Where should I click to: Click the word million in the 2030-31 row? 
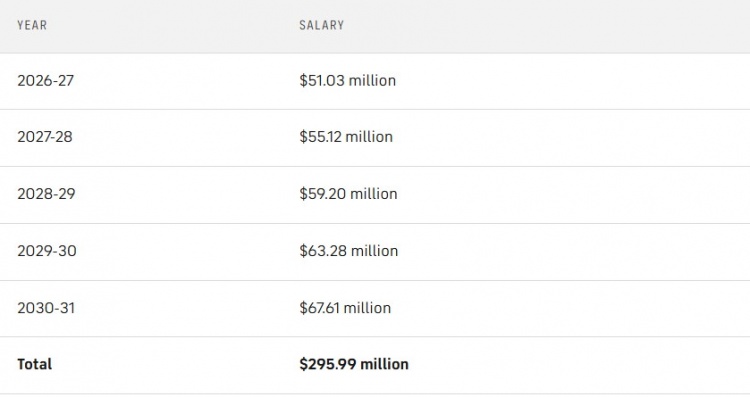pyautogui.click(x=367, y=308)
